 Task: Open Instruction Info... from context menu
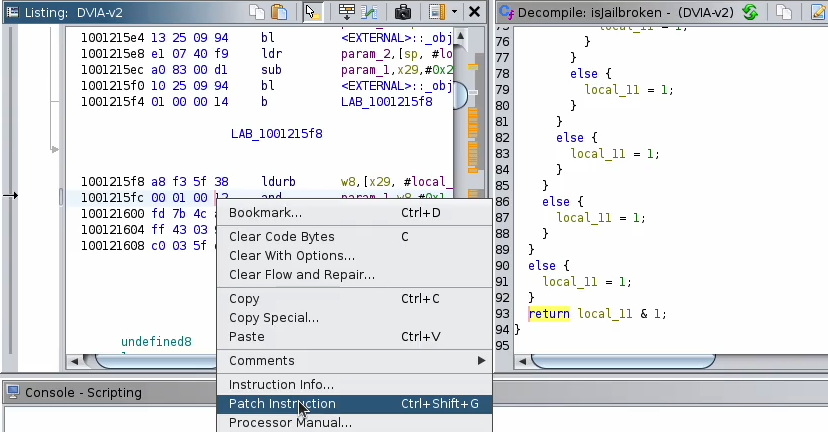click(x=281, y=385)
